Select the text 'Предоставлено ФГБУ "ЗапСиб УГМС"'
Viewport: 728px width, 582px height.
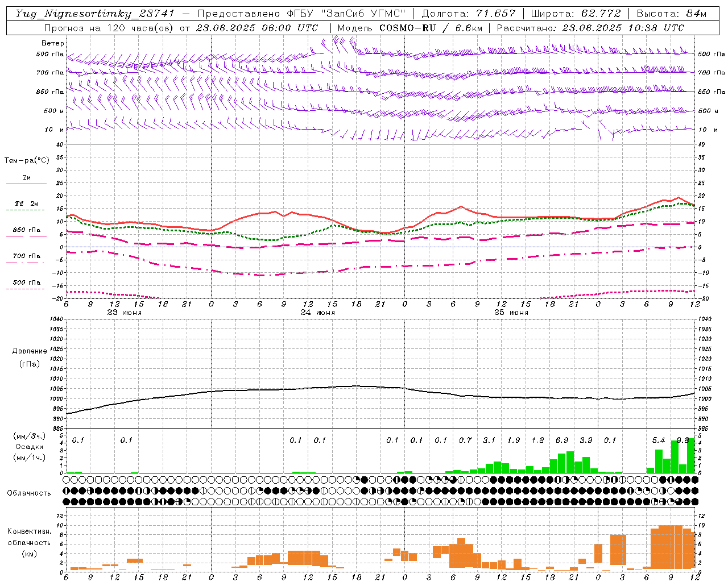[x=301, y=14]
